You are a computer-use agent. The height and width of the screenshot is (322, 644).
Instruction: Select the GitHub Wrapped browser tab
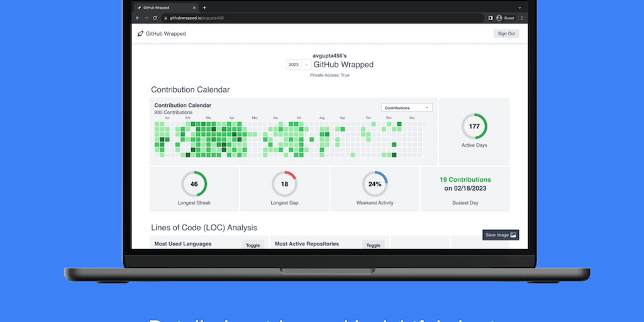click(x=166, y=8)
